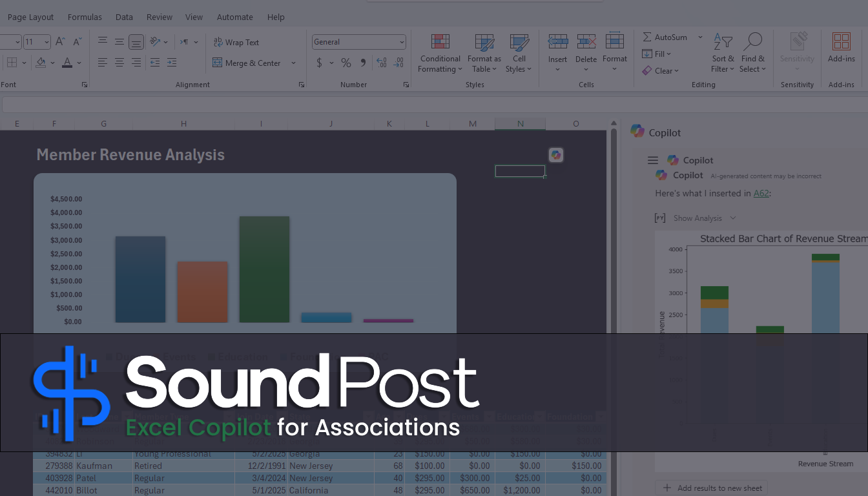This screenshot has width=868, height=496.
Task: Open Conditional Formatting
Action: pyautogui.click(x=440, y=54)
